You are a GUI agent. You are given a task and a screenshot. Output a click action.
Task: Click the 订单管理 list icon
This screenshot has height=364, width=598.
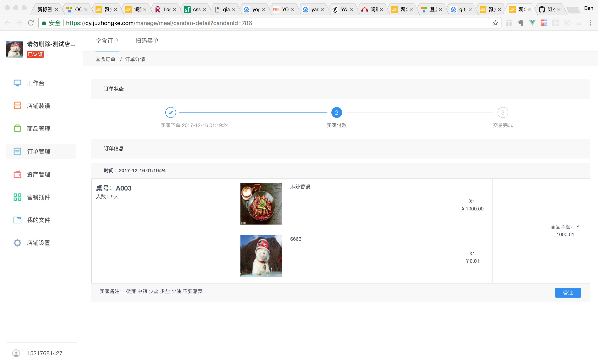coord(17,151)
